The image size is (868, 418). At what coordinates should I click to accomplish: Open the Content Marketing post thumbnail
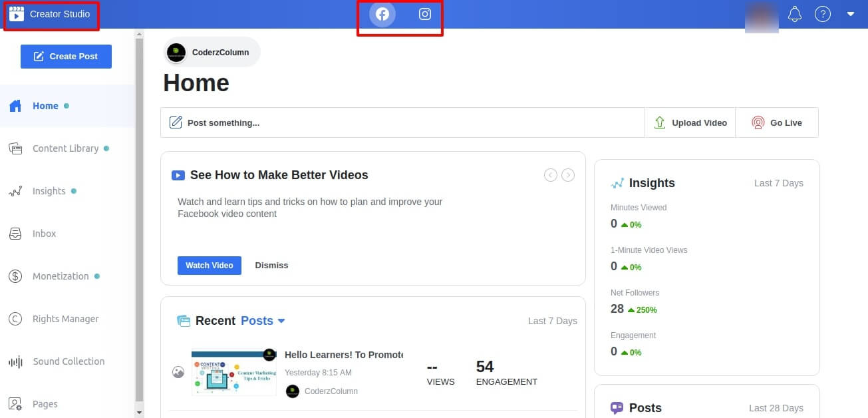(234, 372)
